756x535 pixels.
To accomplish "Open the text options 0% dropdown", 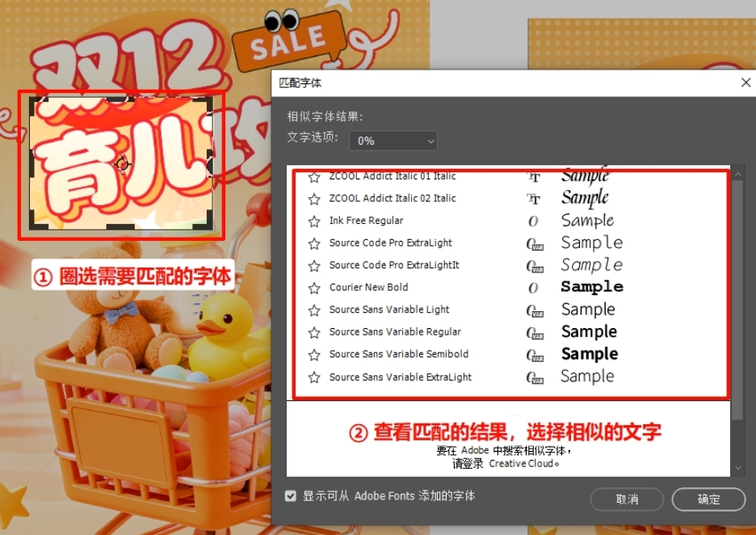I will (x=393, y=141).
